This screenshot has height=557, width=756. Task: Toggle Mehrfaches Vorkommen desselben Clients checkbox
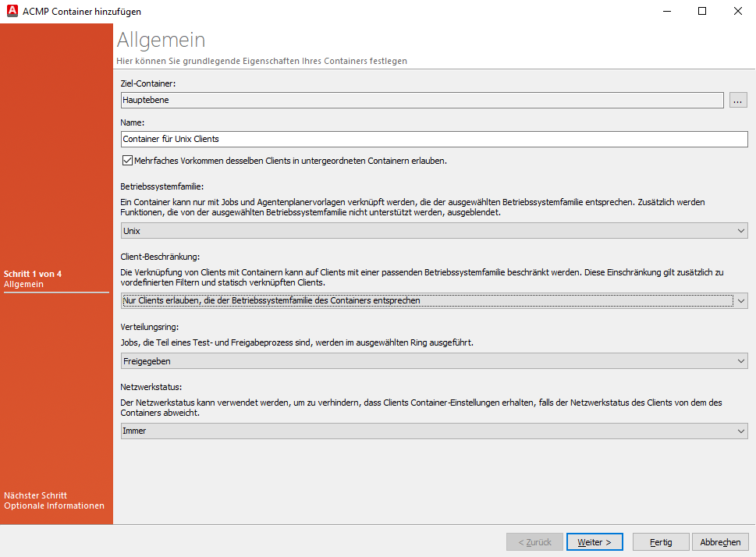pyautogui.click(x=128, y=161)
